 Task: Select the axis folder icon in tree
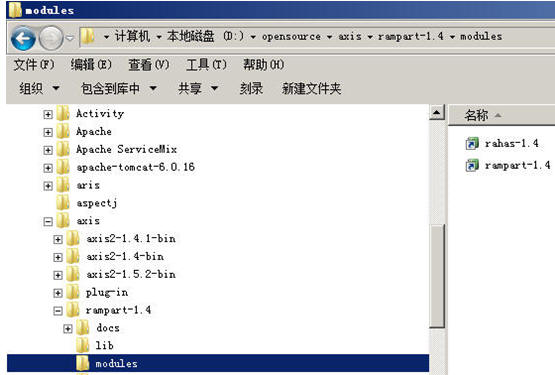click(63, 221)
